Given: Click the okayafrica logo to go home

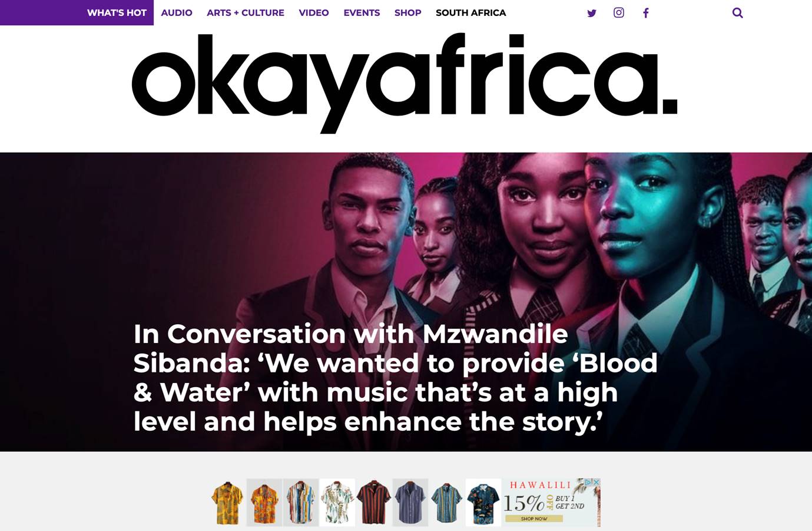Looking at the screenshot, I should pyautogui.click(x=405, y=83).
